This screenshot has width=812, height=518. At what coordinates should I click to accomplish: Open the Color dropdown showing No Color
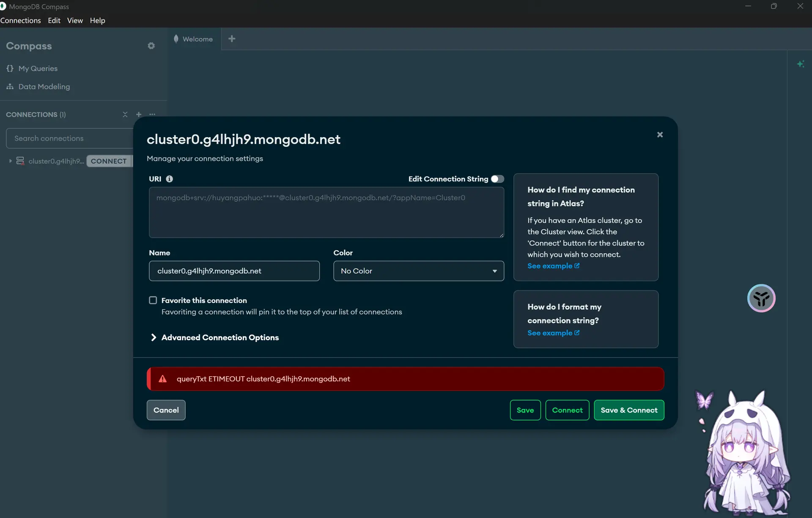419,271
